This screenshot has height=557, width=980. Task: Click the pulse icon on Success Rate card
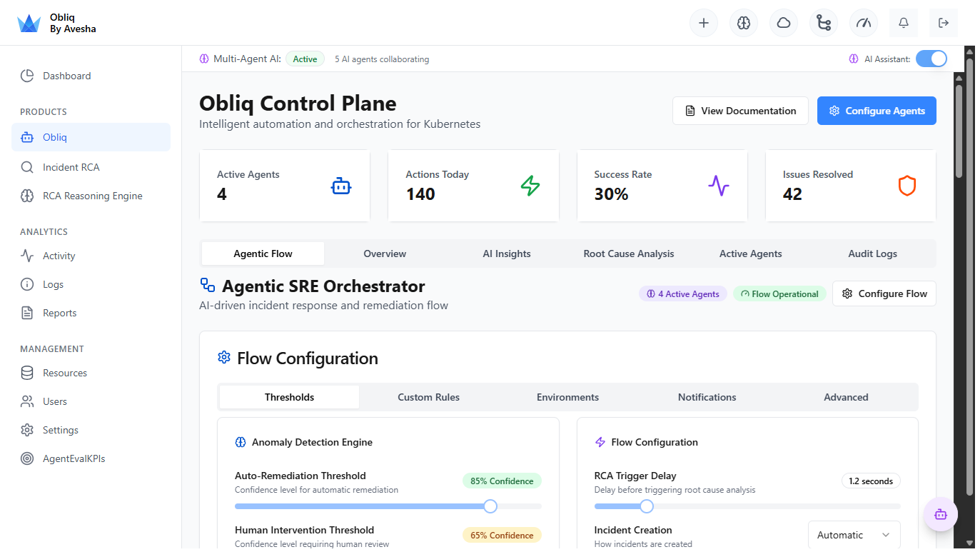tap(719, 186)
